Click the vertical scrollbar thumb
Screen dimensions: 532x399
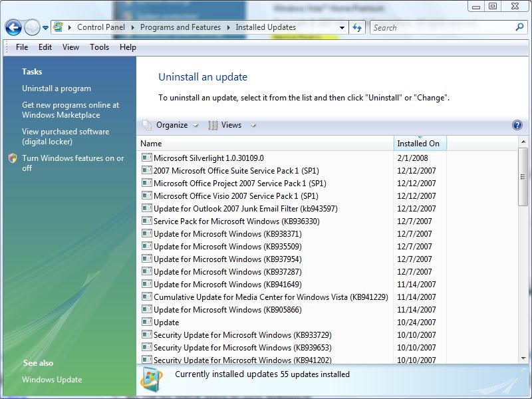523,177
